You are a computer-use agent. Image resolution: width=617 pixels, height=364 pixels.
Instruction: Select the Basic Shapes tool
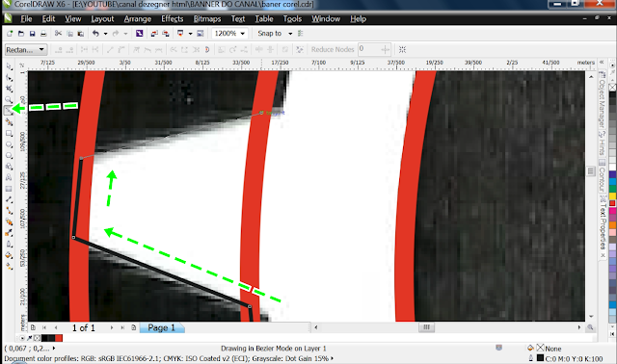pos(9,167)
